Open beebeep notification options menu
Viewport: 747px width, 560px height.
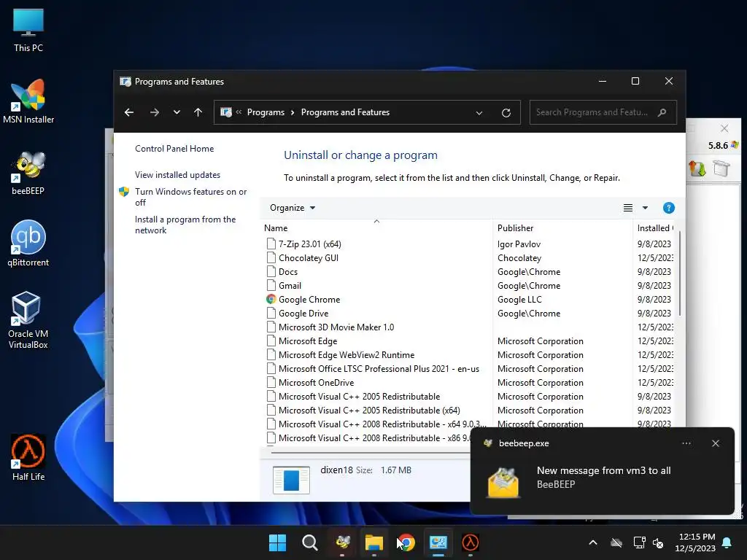click(x=686, y=443)
